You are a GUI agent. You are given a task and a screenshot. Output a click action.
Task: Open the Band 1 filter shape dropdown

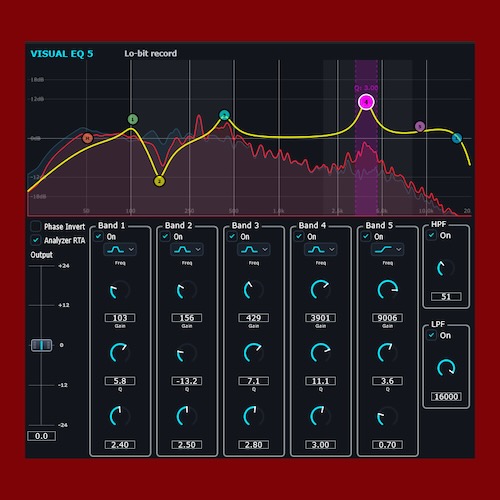(120, 249)
